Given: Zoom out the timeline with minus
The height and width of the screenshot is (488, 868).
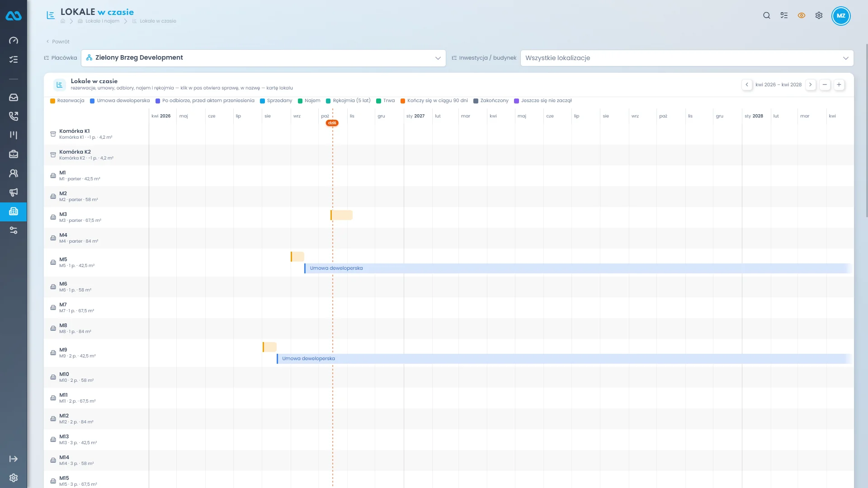Looking at the screenshot, I should tap(825, 84).
